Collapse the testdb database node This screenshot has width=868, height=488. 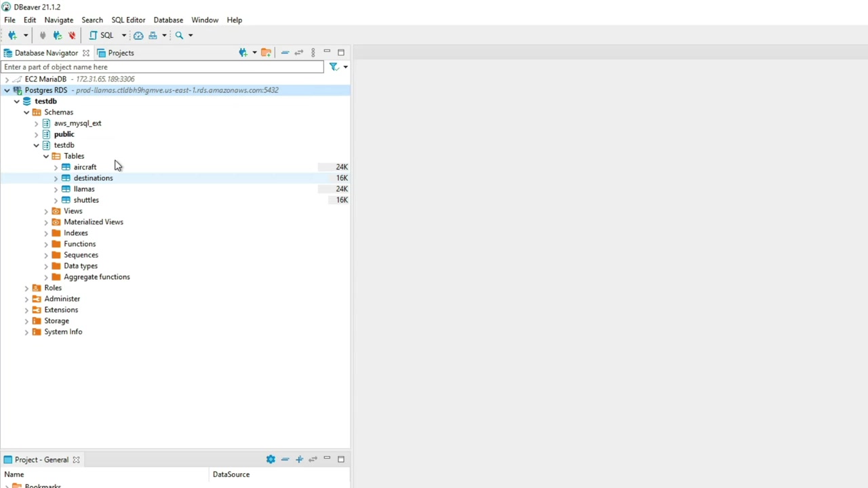[17, 101]
